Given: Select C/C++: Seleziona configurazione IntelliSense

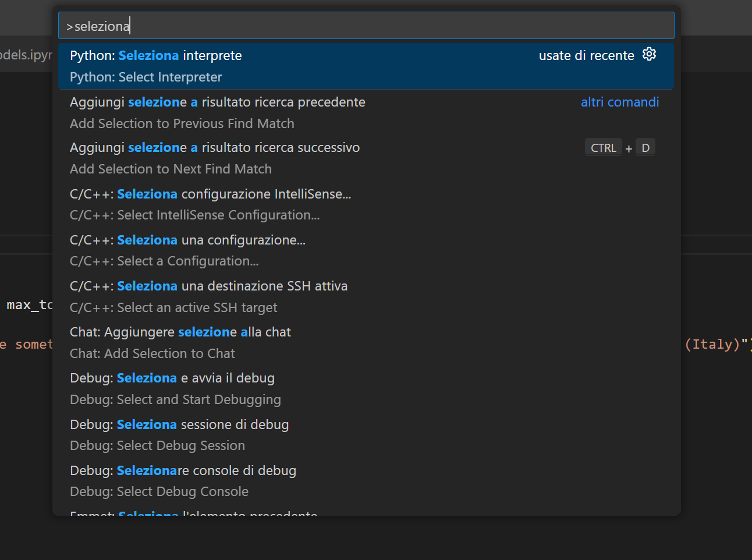Looking at the screenshot, I should click(366, 204).
